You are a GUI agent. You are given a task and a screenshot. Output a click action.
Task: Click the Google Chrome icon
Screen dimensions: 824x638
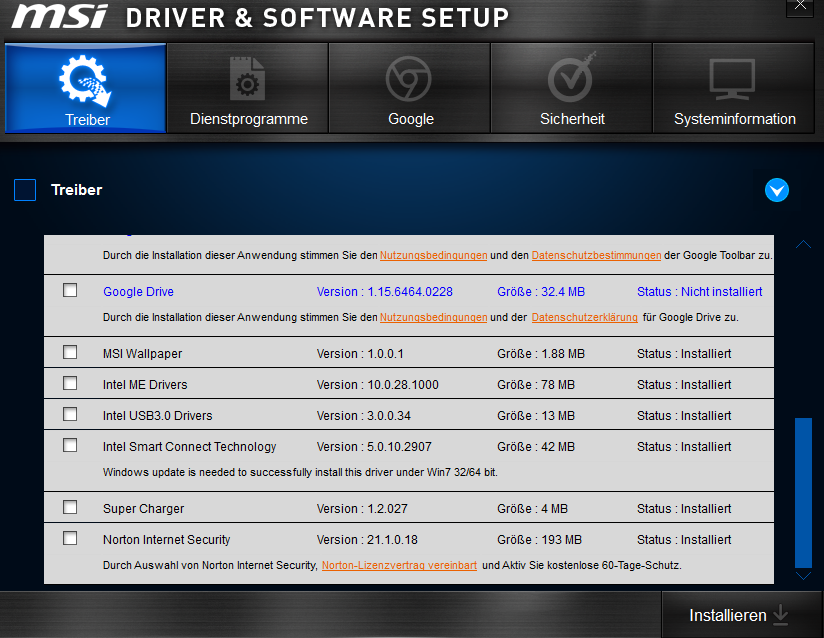click(408, 79)
